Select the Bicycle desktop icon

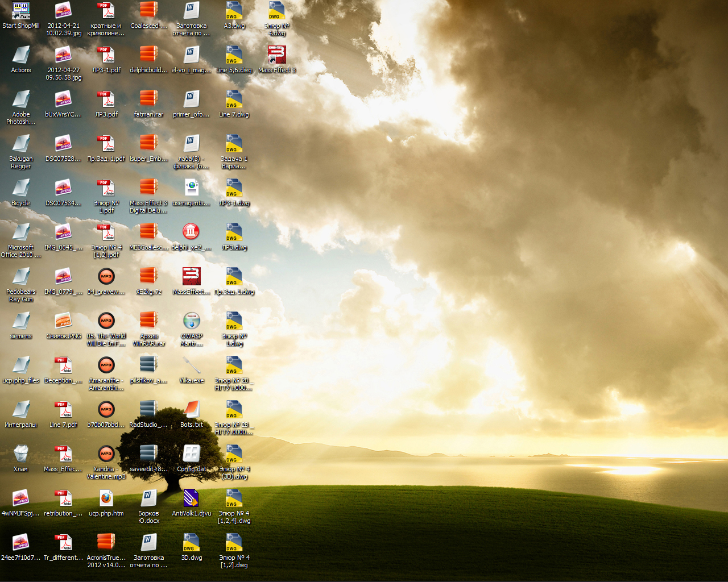[21, 193]
